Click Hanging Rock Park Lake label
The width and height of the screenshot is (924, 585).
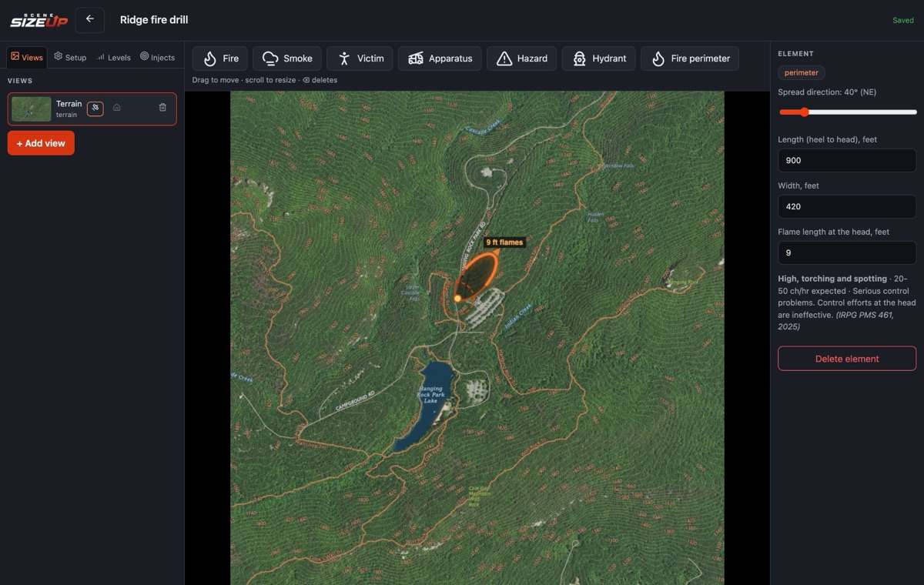(430, 395)
